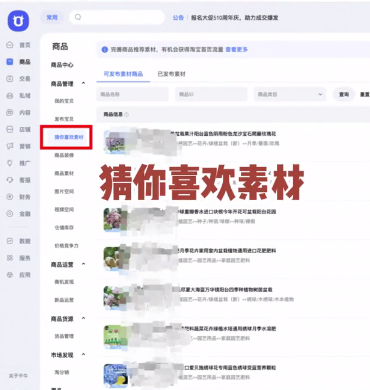Screen dimensions: 370x390
Task: Open 图片空间 menu entry
Action: click(64, 191)
